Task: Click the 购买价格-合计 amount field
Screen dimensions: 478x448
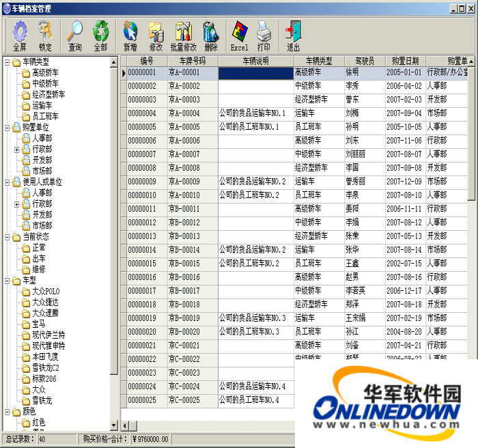Action: coord(151,439)
